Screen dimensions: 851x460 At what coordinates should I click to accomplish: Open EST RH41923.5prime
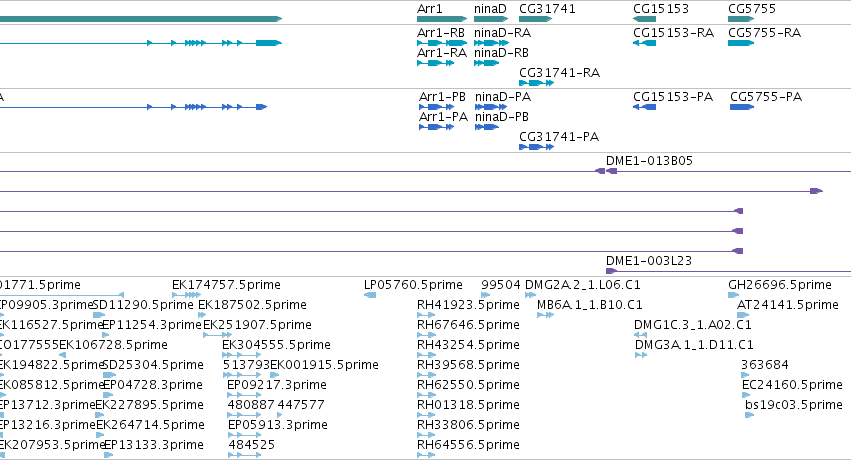(x=468, y=305)
